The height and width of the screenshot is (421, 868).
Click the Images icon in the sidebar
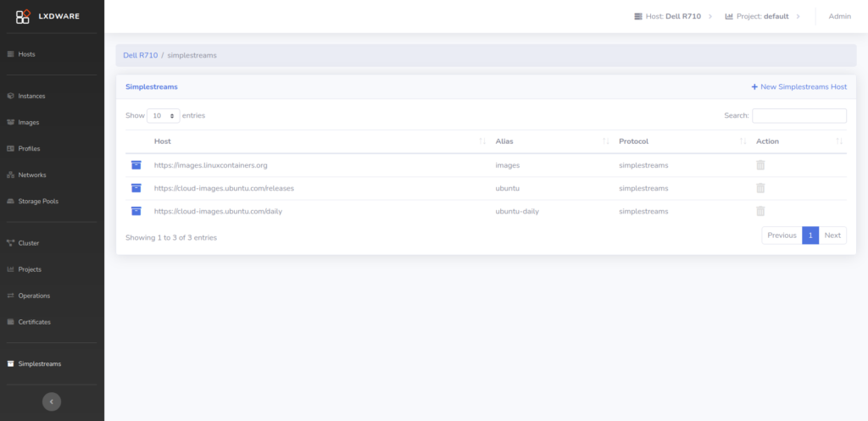(10, 122)
